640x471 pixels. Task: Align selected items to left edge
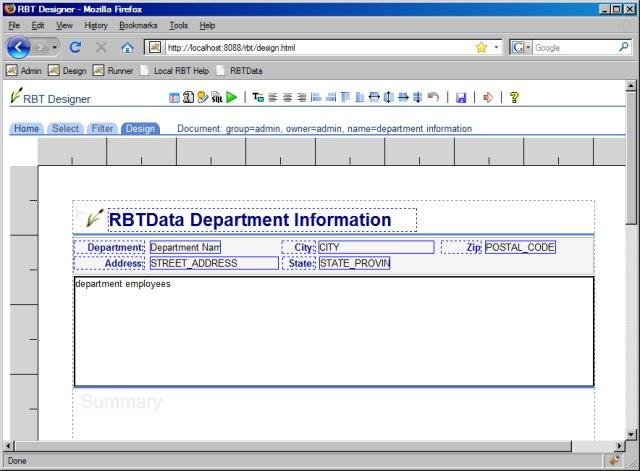point(316,97)
